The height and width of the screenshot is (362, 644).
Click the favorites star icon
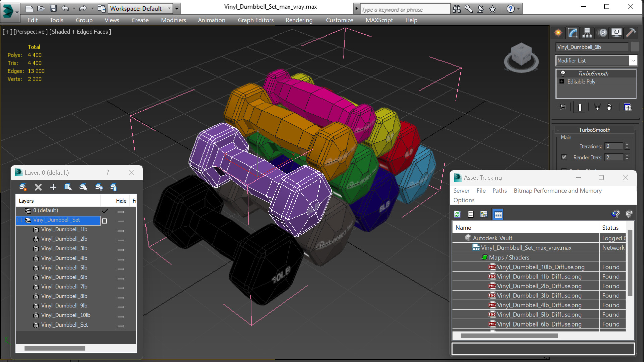tap(492, 9)
